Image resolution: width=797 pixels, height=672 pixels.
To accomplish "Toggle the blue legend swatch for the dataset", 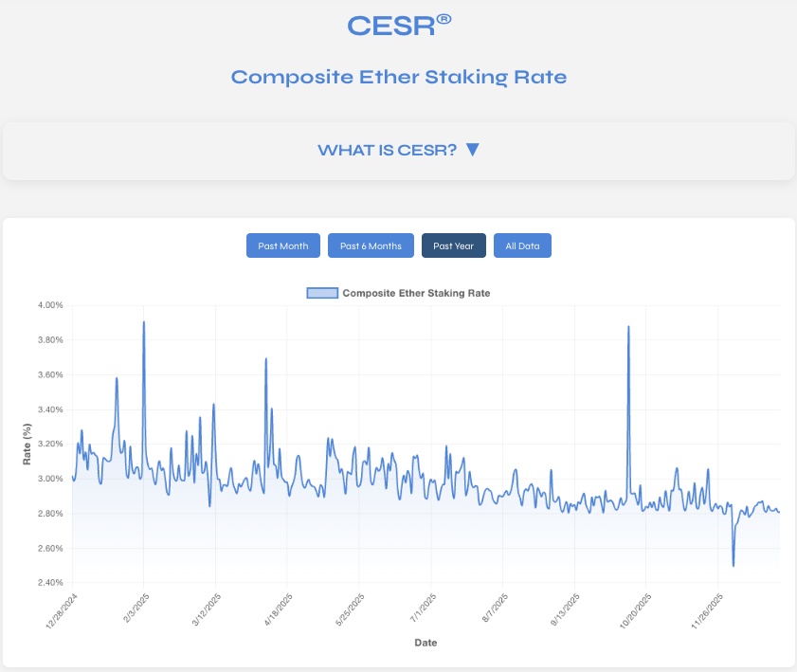I will click(321, 293).
